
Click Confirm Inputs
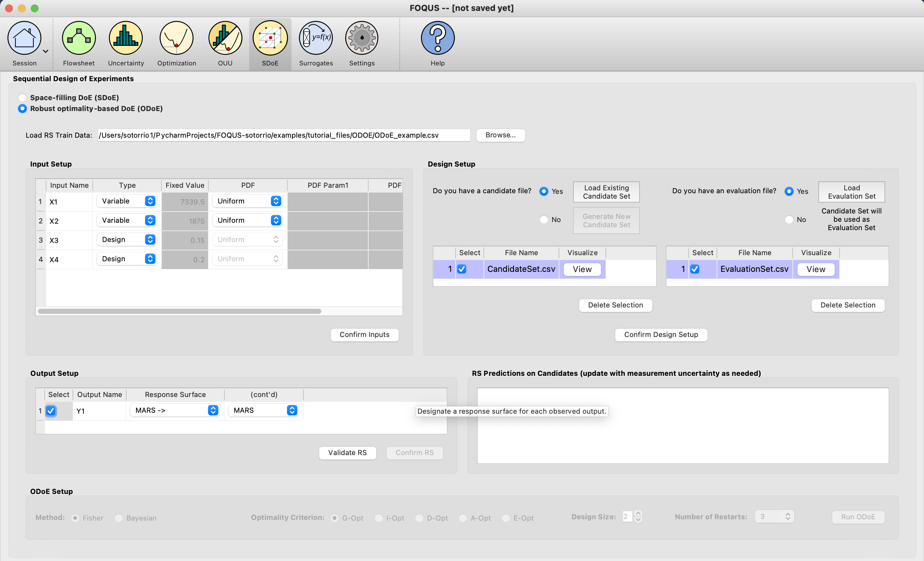point(364,335)
